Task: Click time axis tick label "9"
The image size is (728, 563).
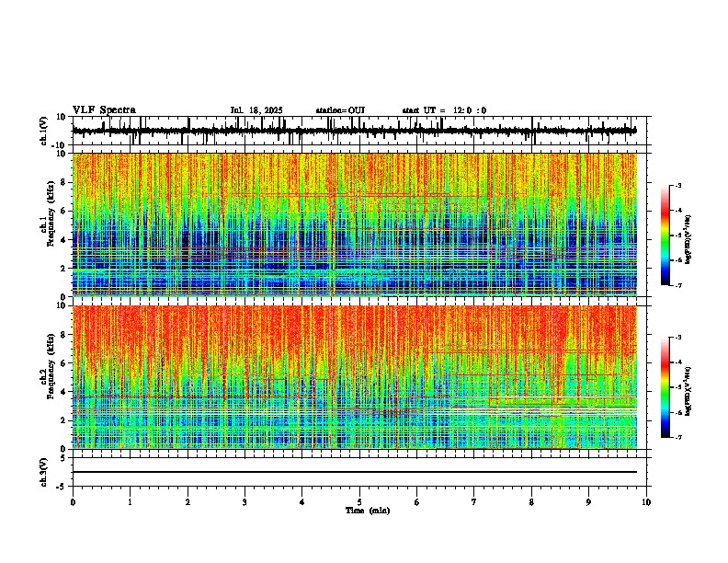Action: pos(588,502)
